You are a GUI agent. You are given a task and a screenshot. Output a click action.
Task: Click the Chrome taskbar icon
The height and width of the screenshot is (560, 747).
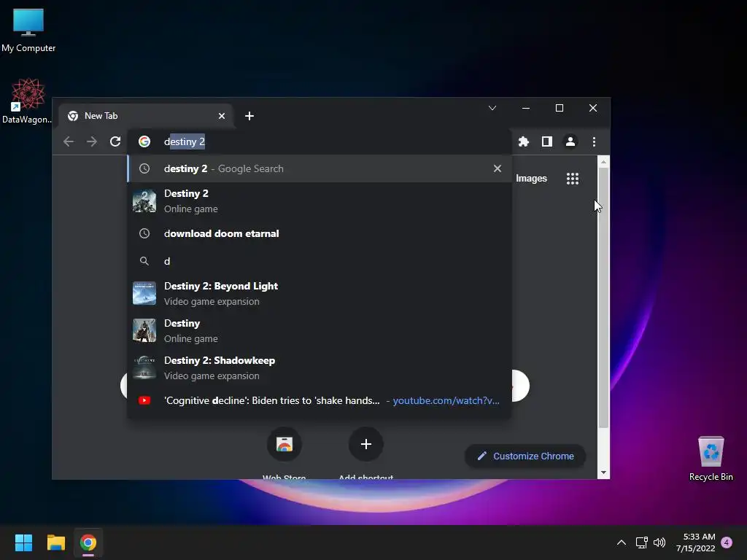point(88,542)
